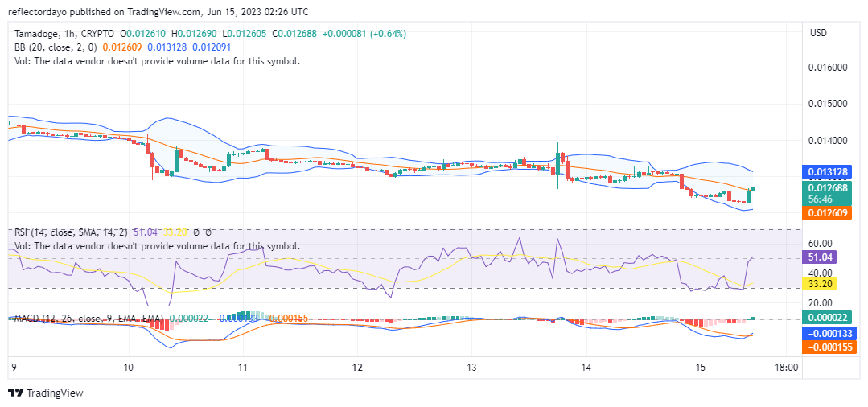Click the green 0.000022 MACD histogram label
This screenshot has height=407, width=868.
828,317
